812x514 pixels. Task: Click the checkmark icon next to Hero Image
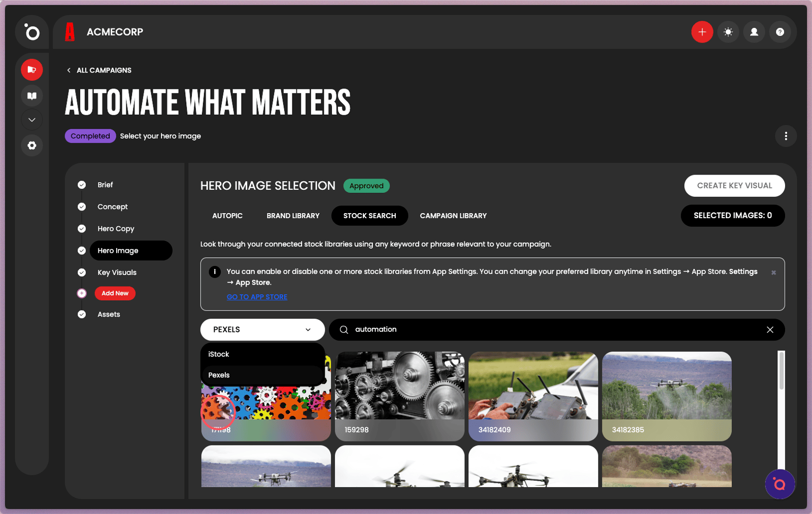point(82,251)
